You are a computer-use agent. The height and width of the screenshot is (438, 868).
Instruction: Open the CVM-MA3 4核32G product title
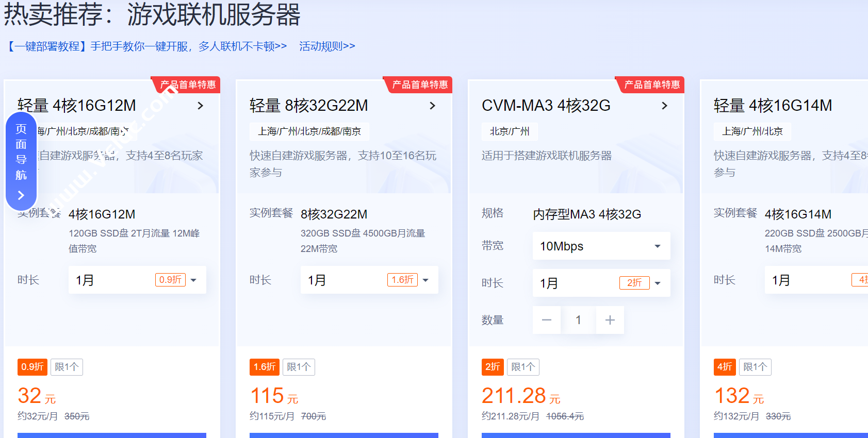pos(546,106)
